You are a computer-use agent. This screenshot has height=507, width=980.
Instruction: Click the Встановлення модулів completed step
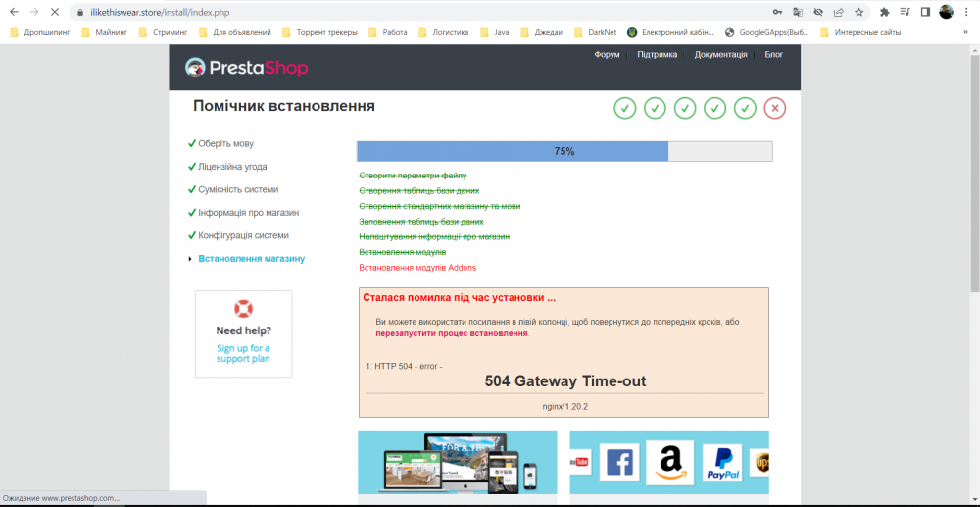[x=403, y=253]
